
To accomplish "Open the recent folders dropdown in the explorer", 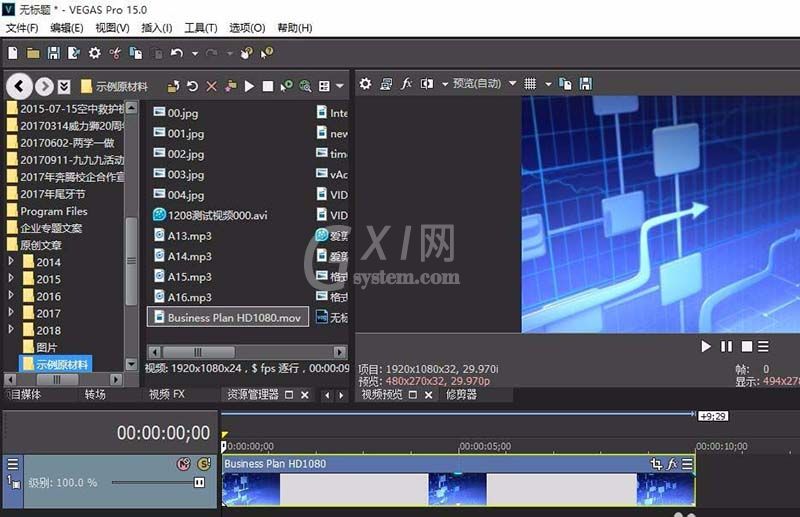I will (x=64, y=86).
